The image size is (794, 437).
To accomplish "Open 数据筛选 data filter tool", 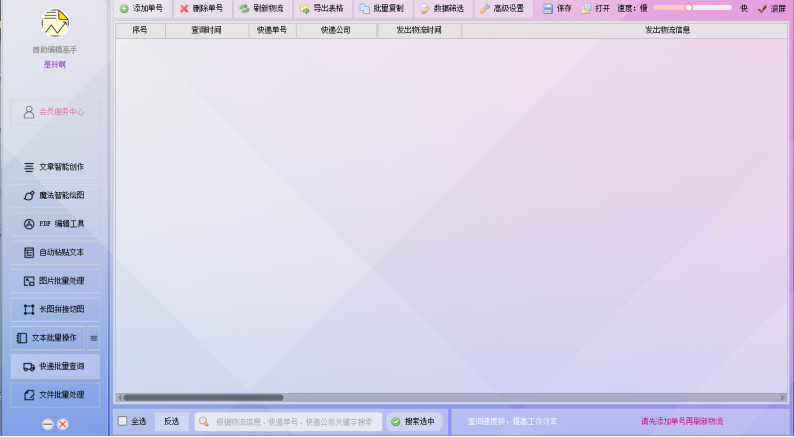I will pos(442,9).
